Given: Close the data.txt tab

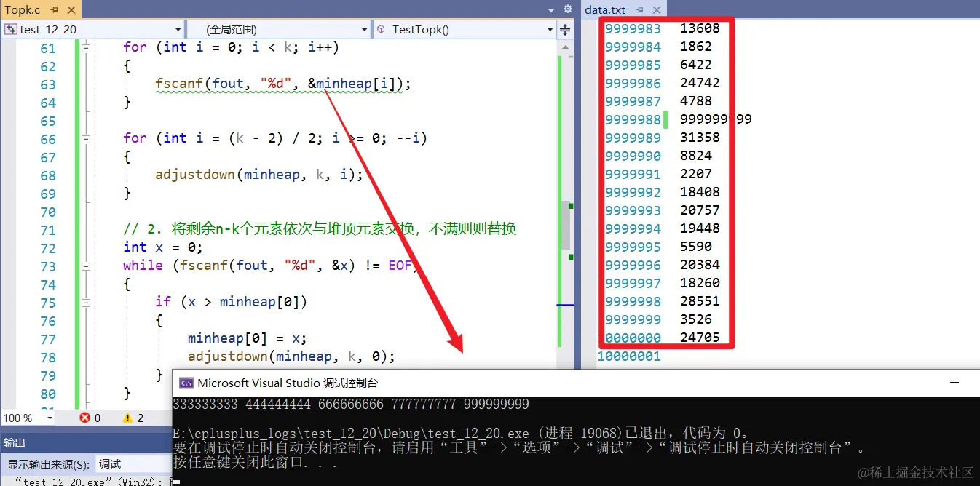Looking at the screenshot, I should [x=655, y=9].
